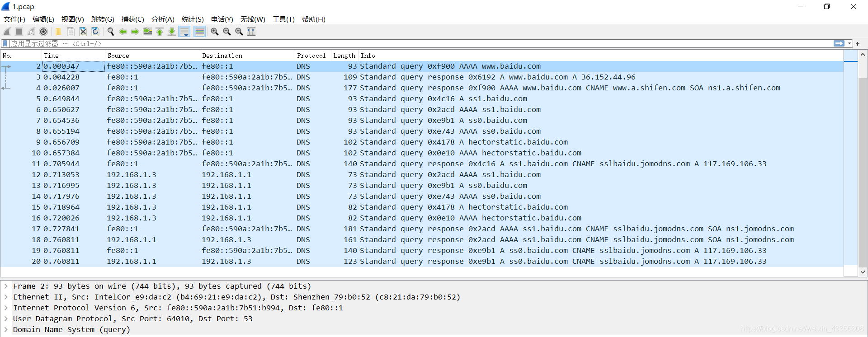Click the packet minimap overview bar

click(851, 164)
